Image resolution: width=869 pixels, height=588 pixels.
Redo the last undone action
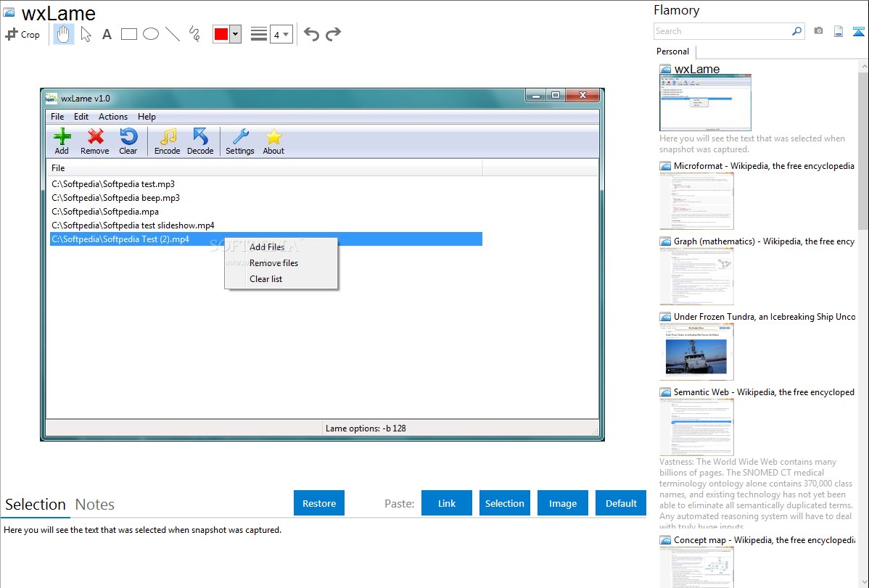(x=333, y=34)
